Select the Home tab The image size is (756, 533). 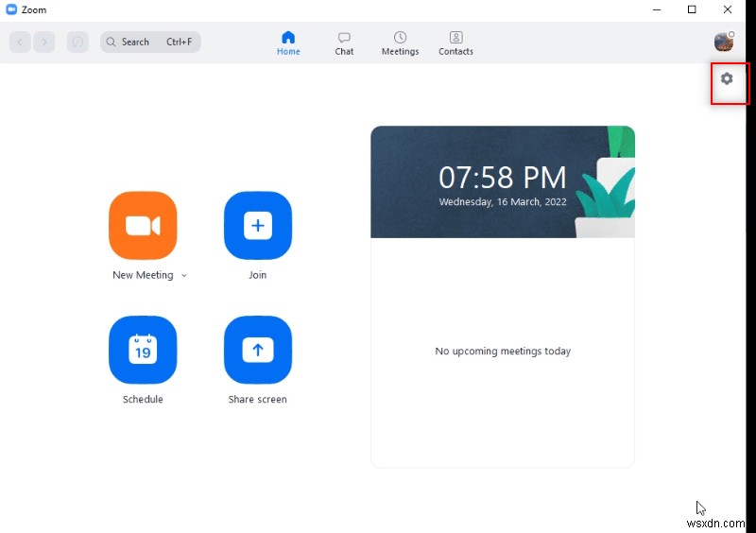pos(288,43)
